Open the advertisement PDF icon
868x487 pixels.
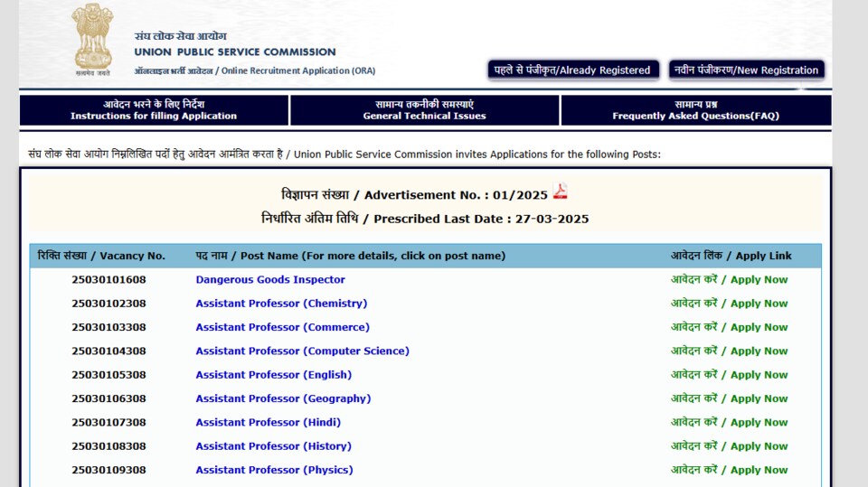pyautogui.click(x=561, y=192)
